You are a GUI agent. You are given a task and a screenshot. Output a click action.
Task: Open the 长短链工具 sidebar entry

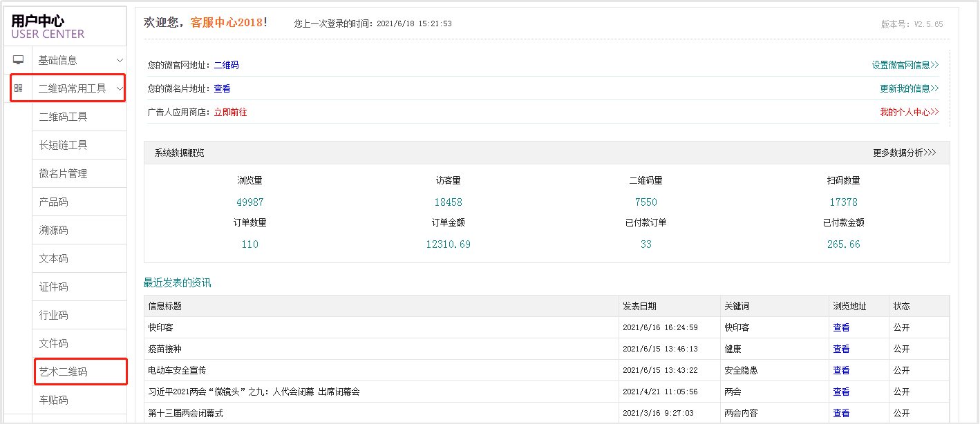(x=64, y=145)
